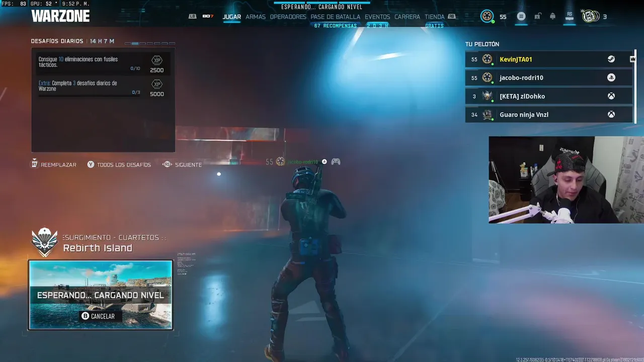
Task: Click the Rebirth Island map thumbnail
Action: [x=101, y=295]
